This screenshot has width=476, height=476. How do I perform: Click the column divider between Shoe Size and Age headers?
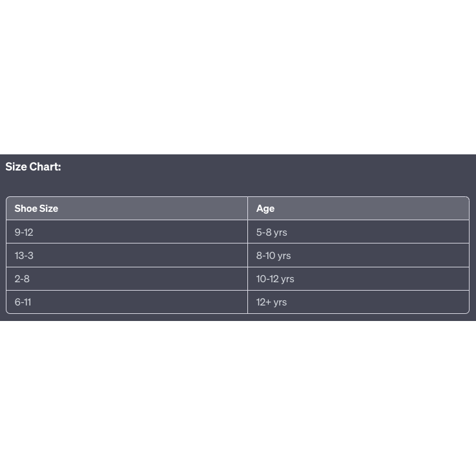247,209
